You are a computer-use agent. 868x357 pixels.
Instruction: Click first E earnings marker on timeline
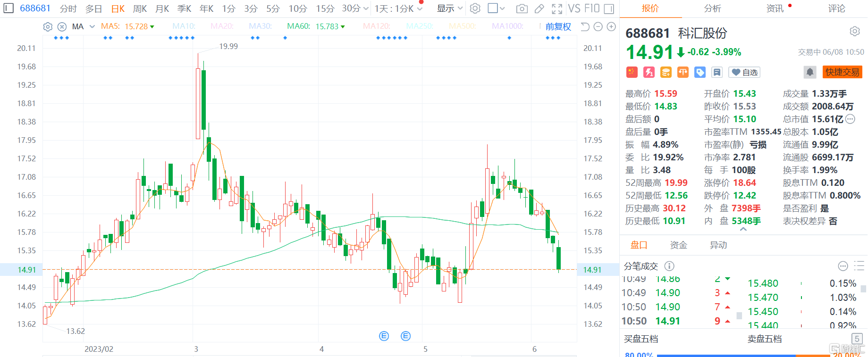pos(384,336)
